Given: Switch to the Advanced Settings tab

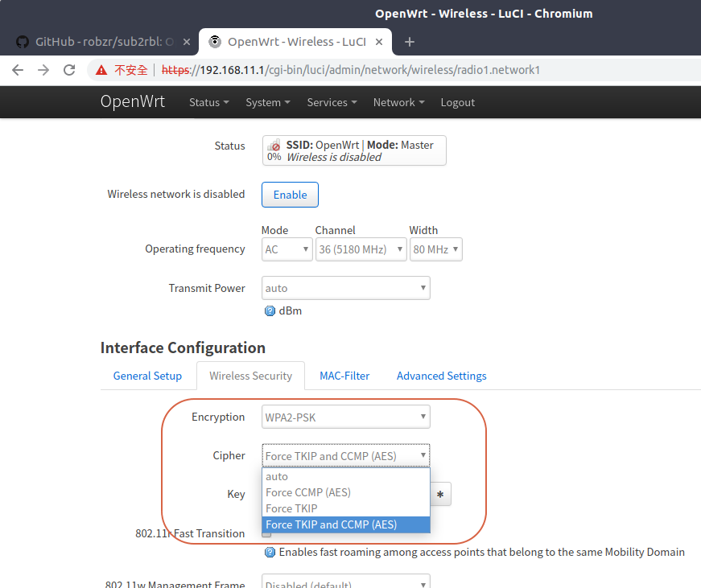Looking at the screenshot, I should tap(442, 376).
